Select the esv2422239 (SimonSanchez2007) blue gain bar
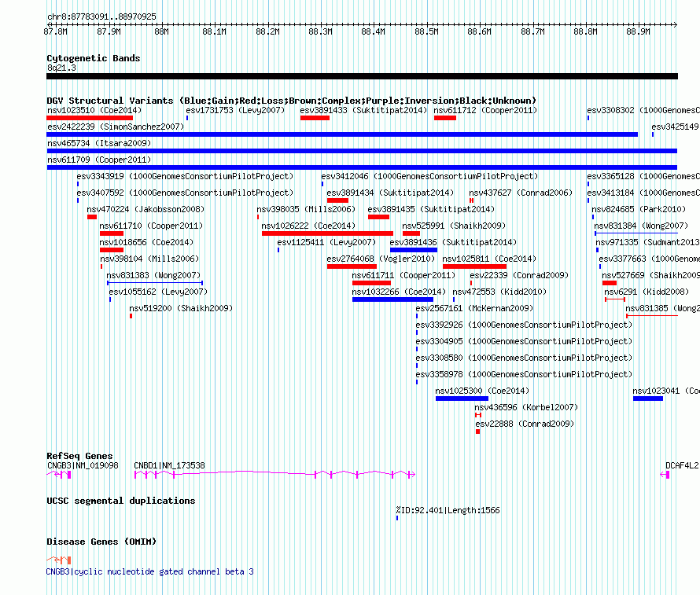Image resolution: width=700 pixels, height=595 pixels. [342, 134]
